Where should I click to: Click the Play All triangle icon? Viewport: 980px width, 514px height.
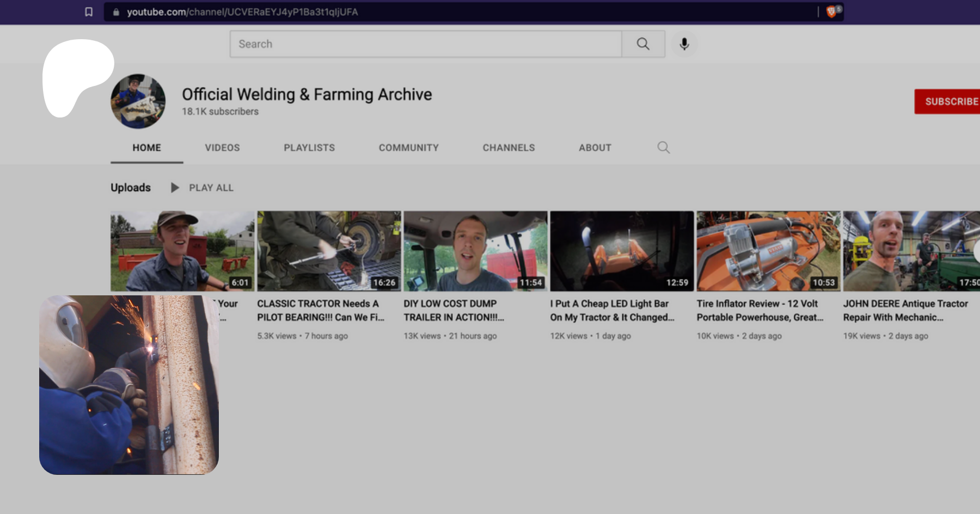click(175, 188)
